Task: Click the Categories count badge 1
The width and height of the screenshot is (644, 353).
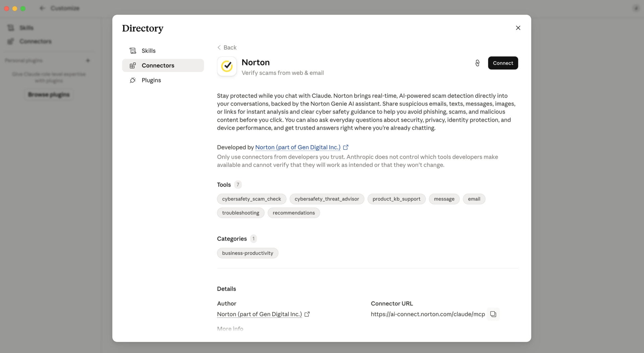Action: click(254, 239)
